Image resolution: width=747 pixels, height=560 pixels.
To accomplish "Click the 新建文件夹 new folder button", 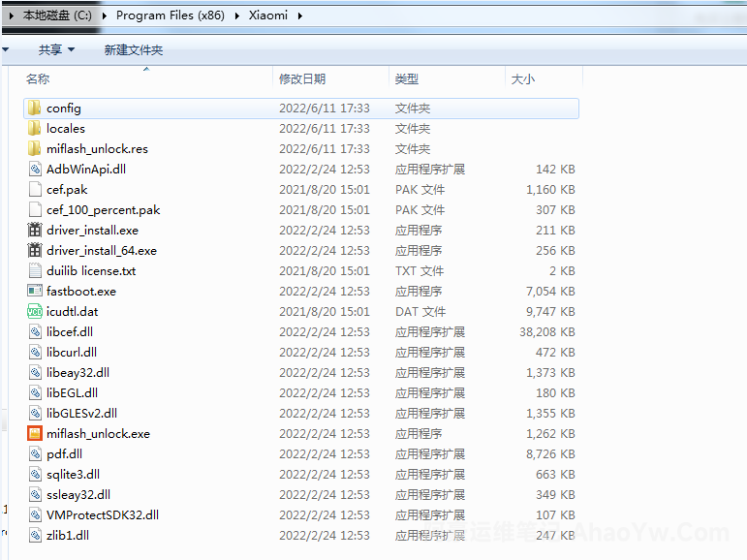I will coord(134,50).
